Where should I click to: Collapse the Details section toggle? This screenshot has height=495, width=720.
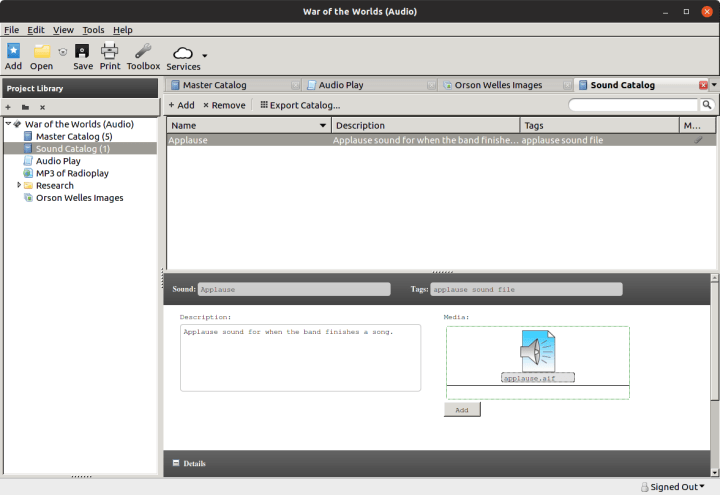point(176,463)
